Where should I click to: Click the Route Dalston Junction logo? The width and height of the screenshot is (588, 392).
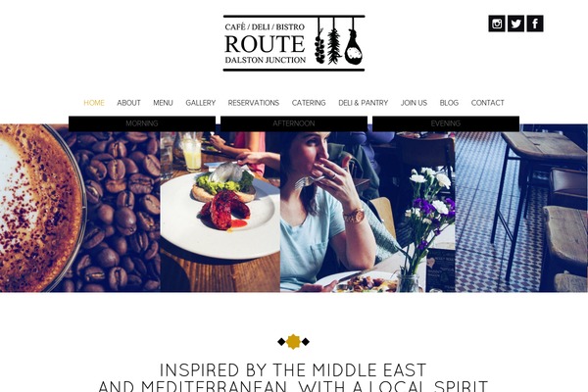[x=294, y=43]
